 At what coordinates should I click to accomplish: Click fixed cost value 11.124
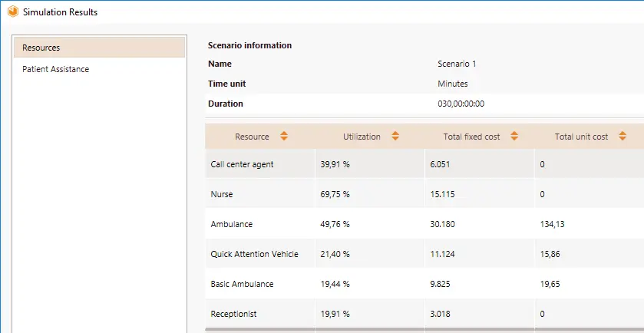pos(442,254)
